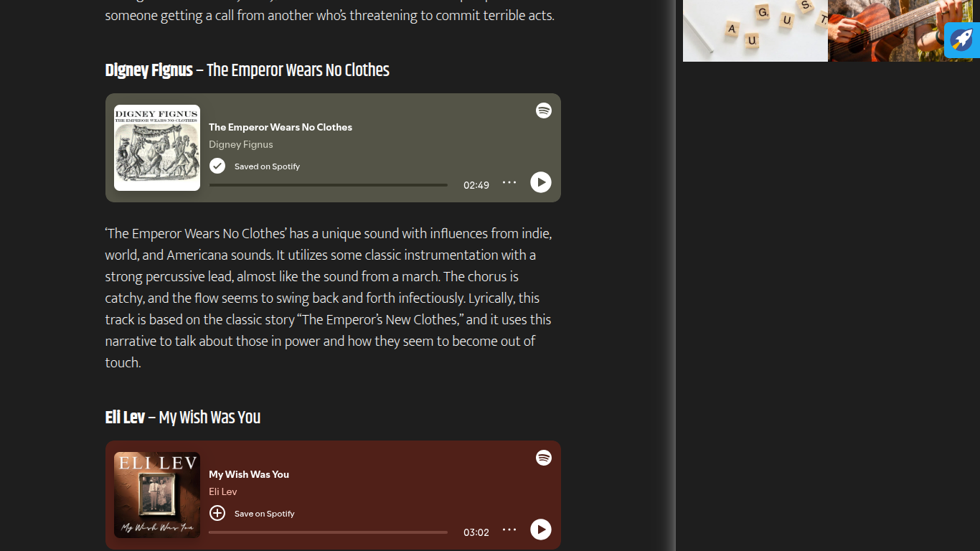Viewport: 980px width, 551px height.
Task: Open more options menu for Digney Fignus track
Action: click(x=509, y=182)
